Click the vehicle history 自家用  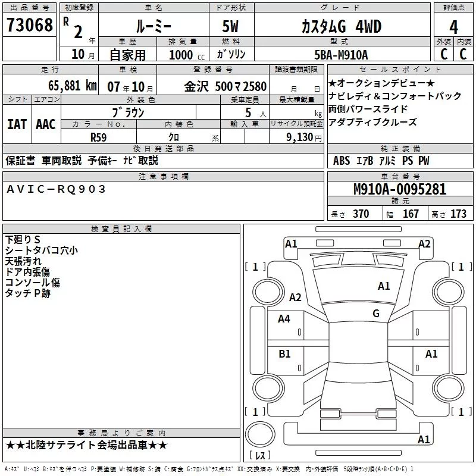coord(127,55)
